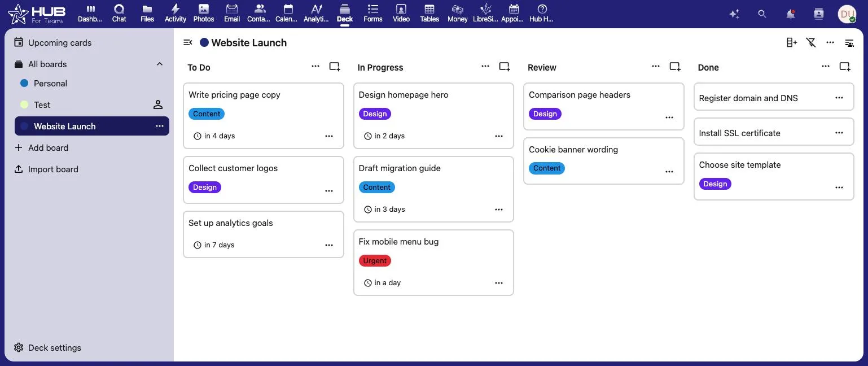Select the Website Launch board in sidebar

(92, 126)
